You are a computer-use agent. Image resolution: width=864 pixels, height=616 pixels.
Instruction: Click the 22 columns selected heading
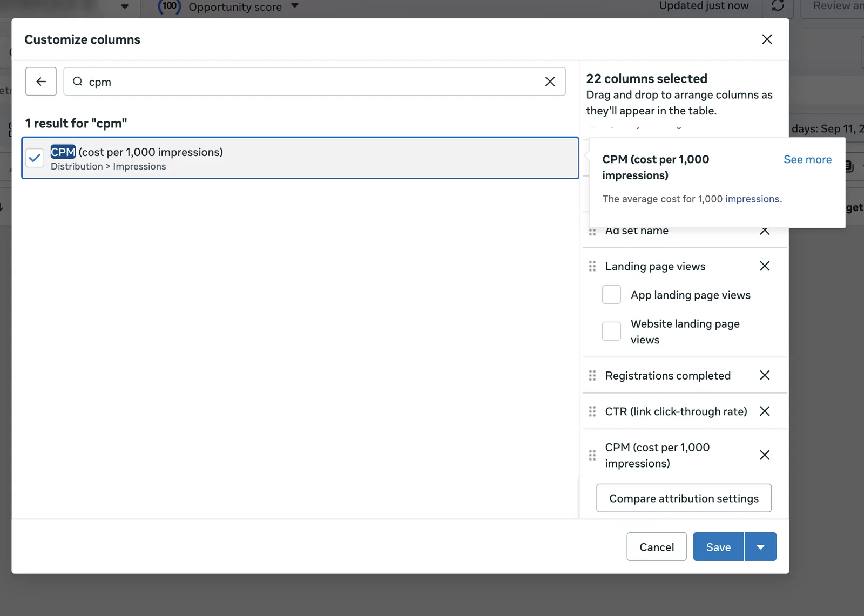click(646, 78)
